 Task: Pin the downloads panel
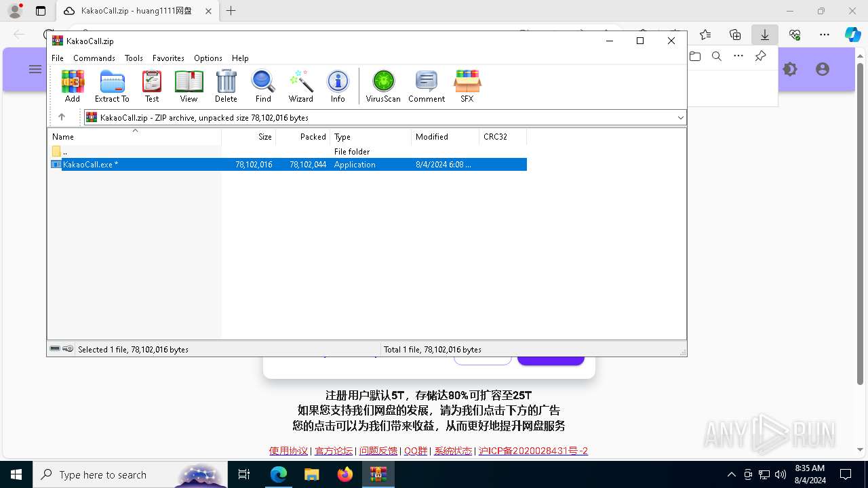click(761, 56)
